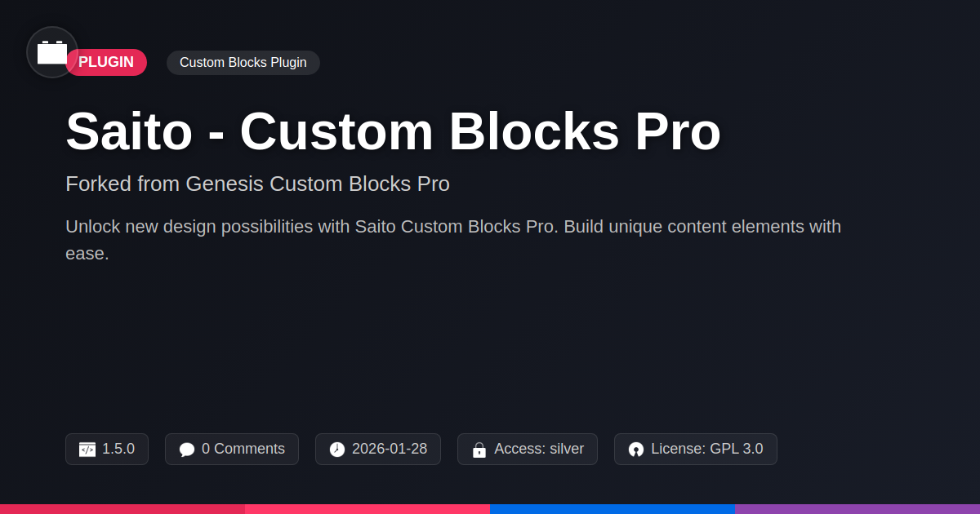Click the pink bottom color stripe
980x514 pixels.
coord(367,509)
